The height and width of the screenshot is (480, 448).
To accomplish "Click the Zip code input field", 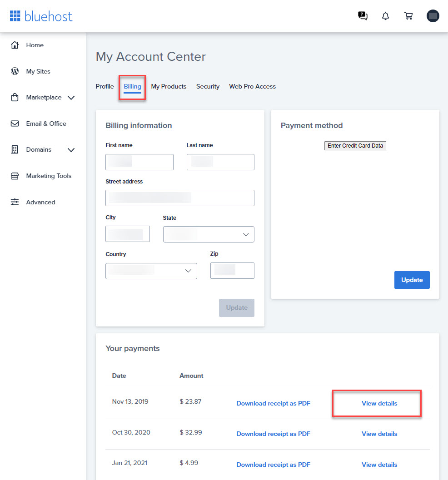I will [232, 270].
